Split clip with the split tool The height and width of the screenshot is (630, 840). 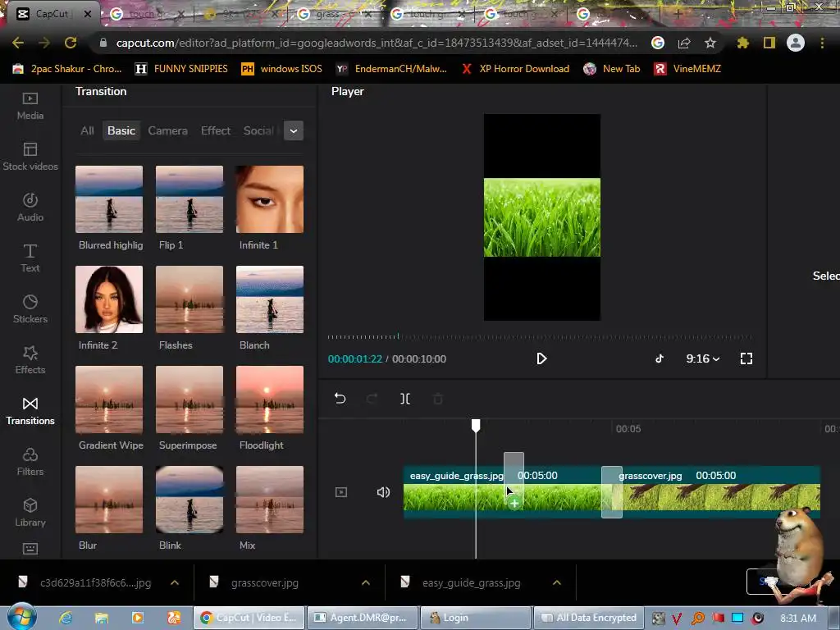405,399
